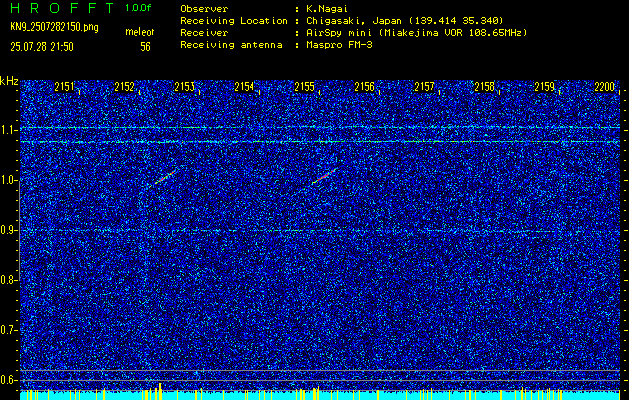629x400 pixels.
Task: Click the kHz axis unit label
Action: (x=9, y=81)
